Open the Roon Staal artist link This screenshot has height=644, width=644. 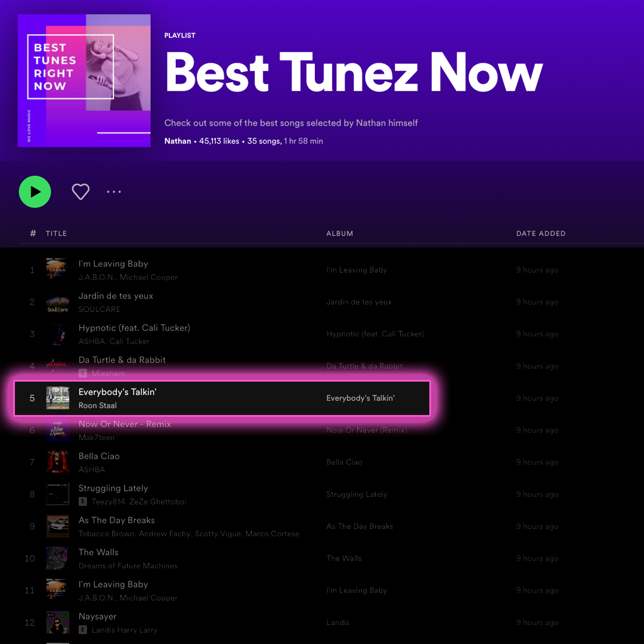point(98,405)
